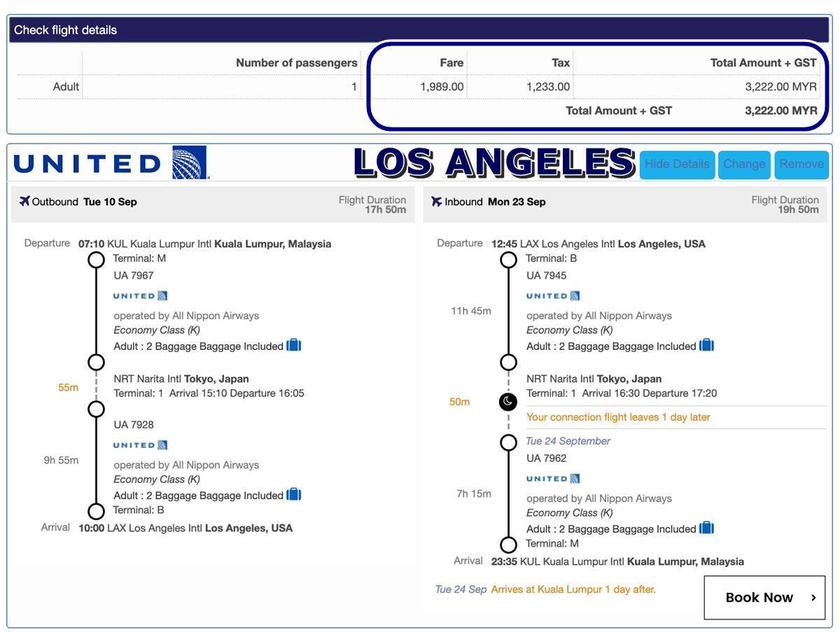This screenshot has width=840, height=632.
Task: Click the Number of passengers column header
Action: tap(297, 63)
